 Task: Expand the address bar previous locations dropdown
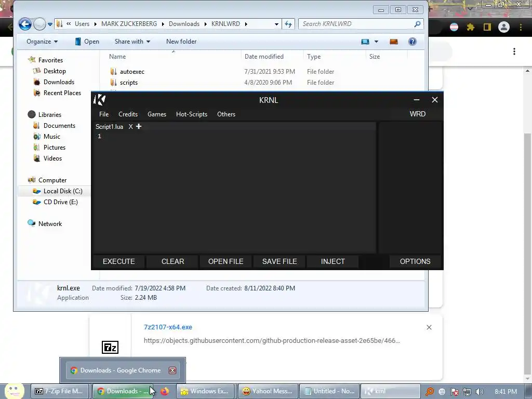[276, 24]
